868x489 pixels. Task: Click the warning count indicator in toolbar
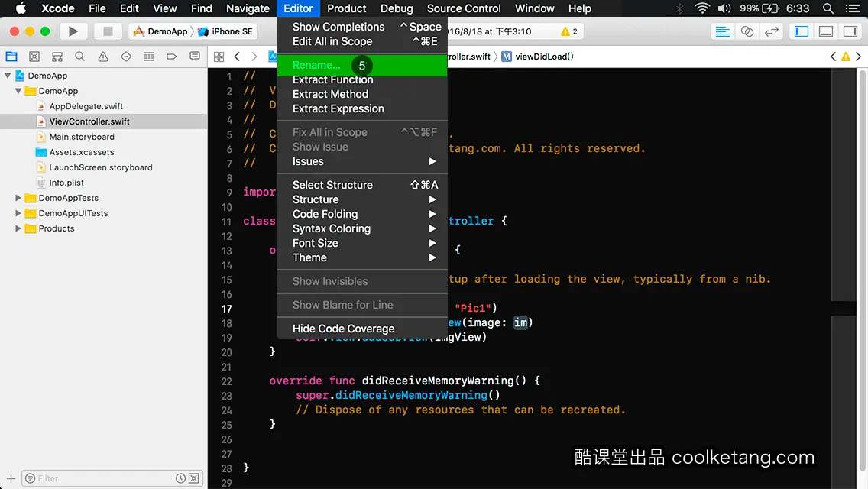[x=569, y=31]
